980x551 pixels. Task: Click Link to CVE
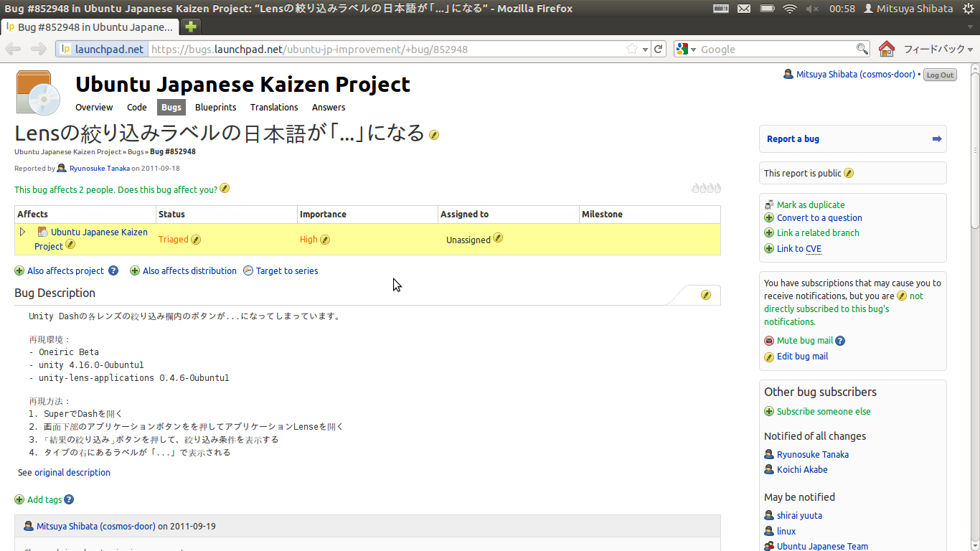click(x=799, y=249)
